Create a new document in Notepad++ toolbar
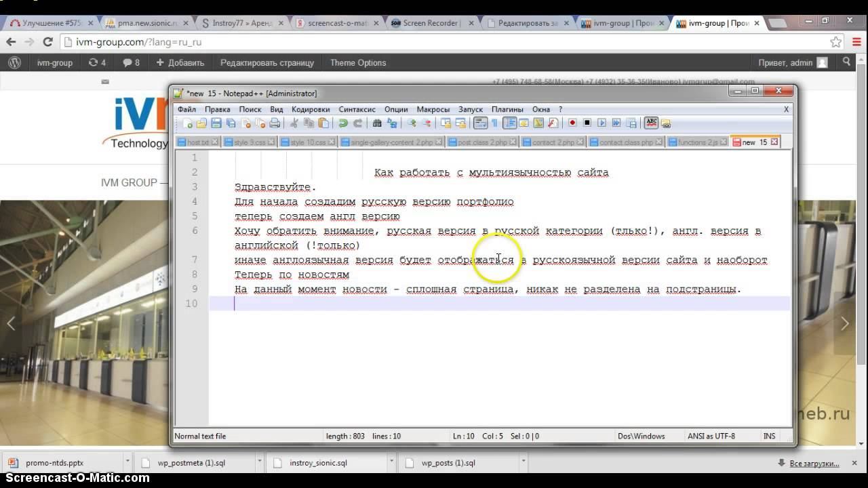868x488 pixels. 187,123
